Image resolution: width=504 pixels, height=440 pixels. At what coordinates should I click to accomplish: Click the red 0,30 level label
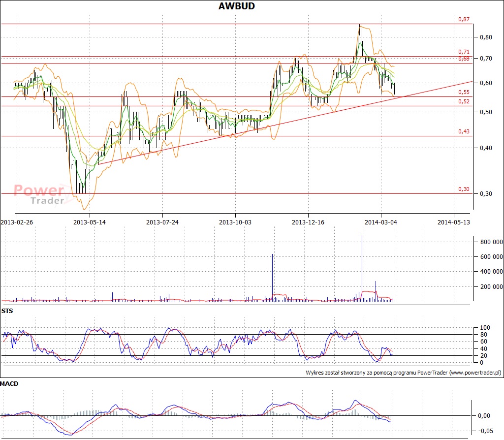(x=464, y=189)
